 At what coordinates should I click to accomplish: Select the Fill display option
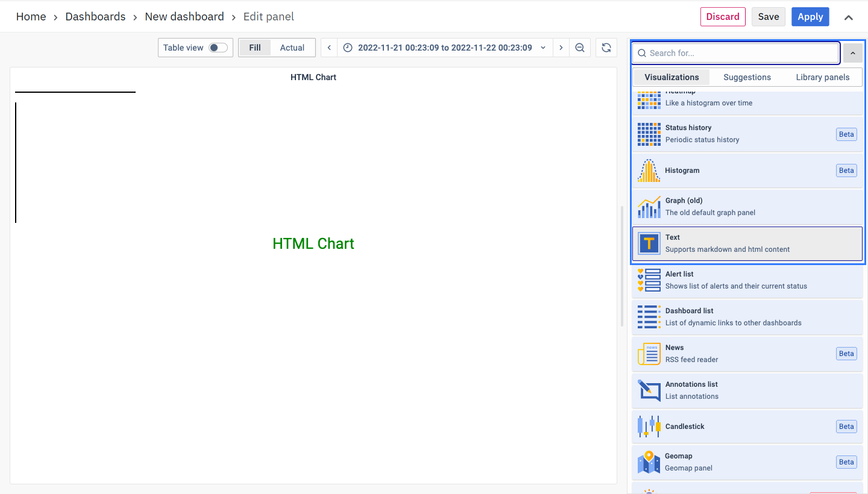[255, 48]
